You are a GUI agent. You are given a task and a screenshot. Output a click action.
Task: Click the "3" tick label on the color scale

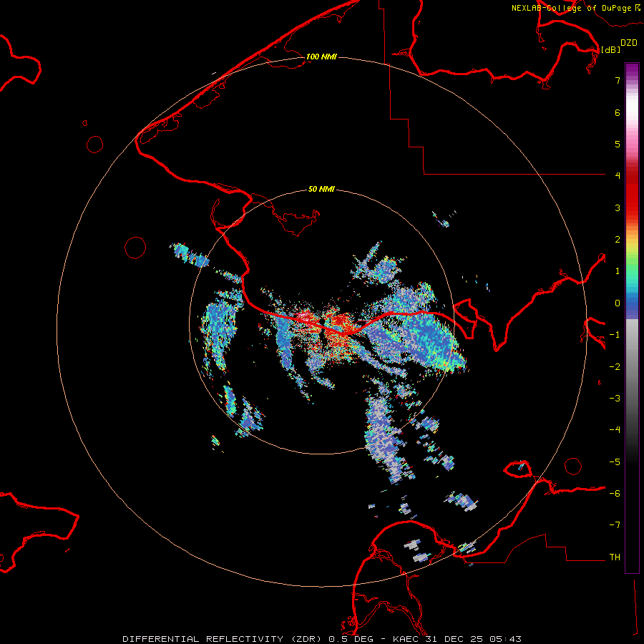[618, 208]
